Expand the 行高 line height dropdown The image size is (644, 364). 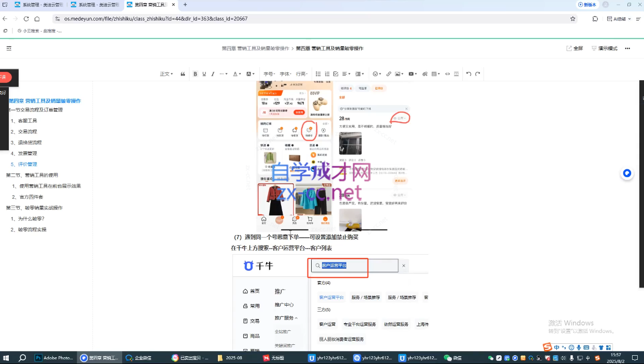tap(302, 74)
